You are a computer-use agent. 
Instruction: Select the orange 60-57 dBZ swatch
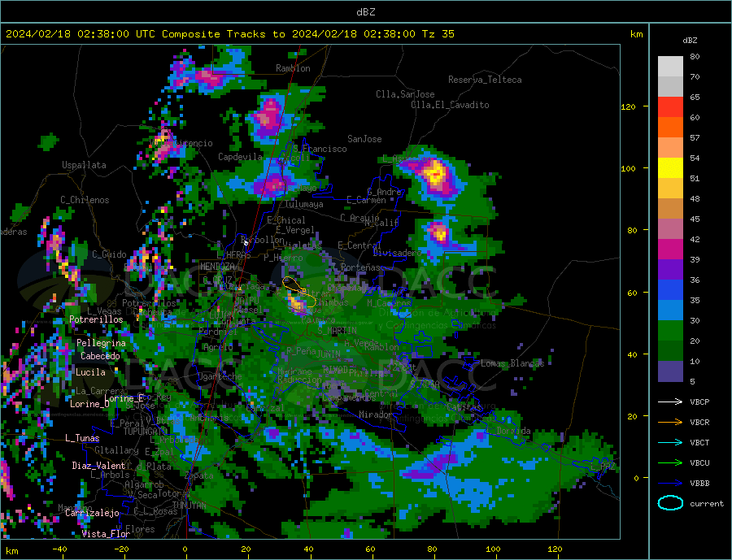(x=670, y=128)
